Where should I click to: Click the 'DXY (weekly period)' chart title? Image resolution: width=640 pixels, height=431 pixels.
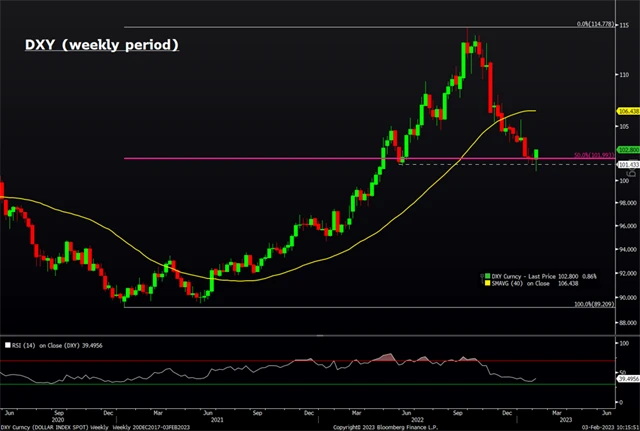pyautogui.click(x=102, y=44)
